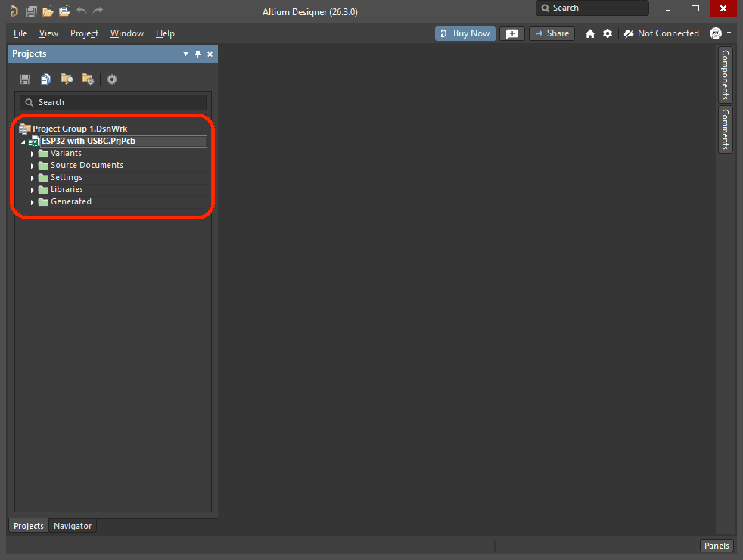Open the user account dropdown arrow
Viewport: 743px width, 560px height.
click(x=729, y=33)
